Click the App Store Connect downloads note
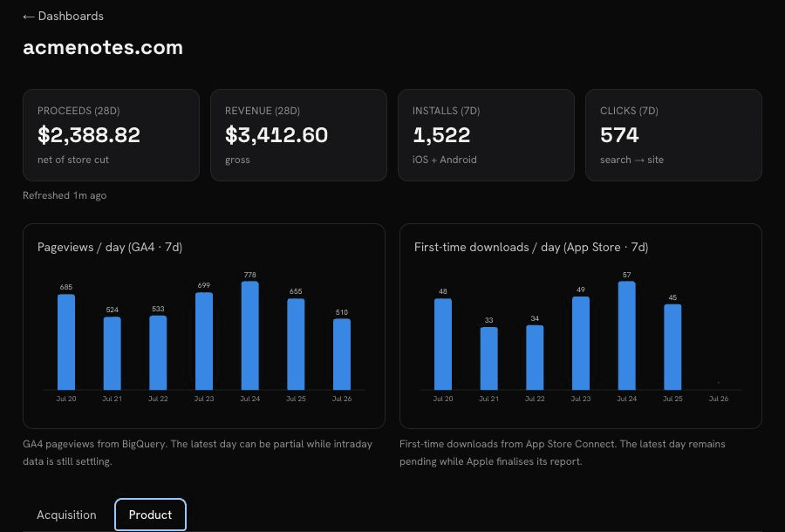This screenshot has width=785, height=532. pyautogui.click(x=563, y=453)
